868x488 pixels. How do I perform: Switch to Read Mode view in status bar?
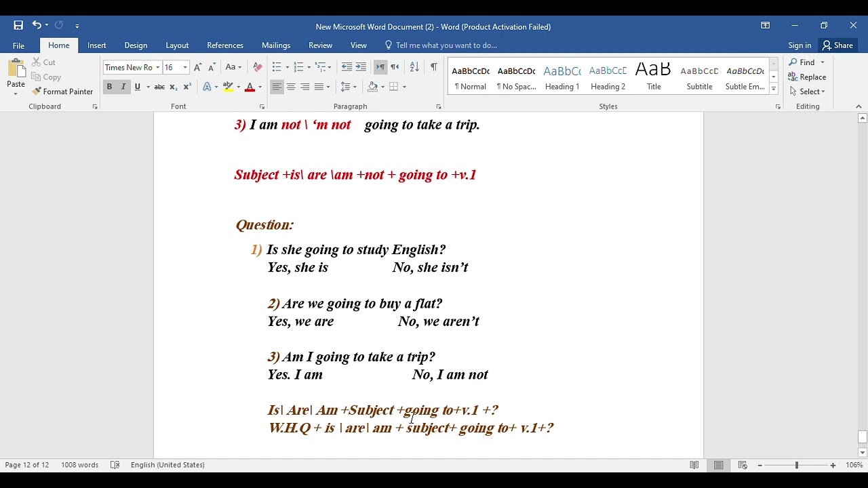click(x=694, y=465)
